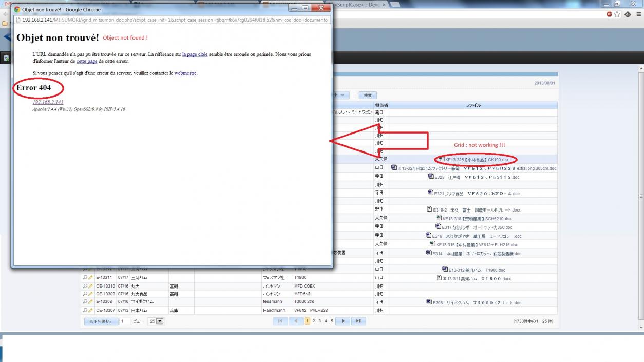Screen dimensions: 644x362
Task: Open the KE13-325 GK190.xlsx file link
Action: pos(477,160)
